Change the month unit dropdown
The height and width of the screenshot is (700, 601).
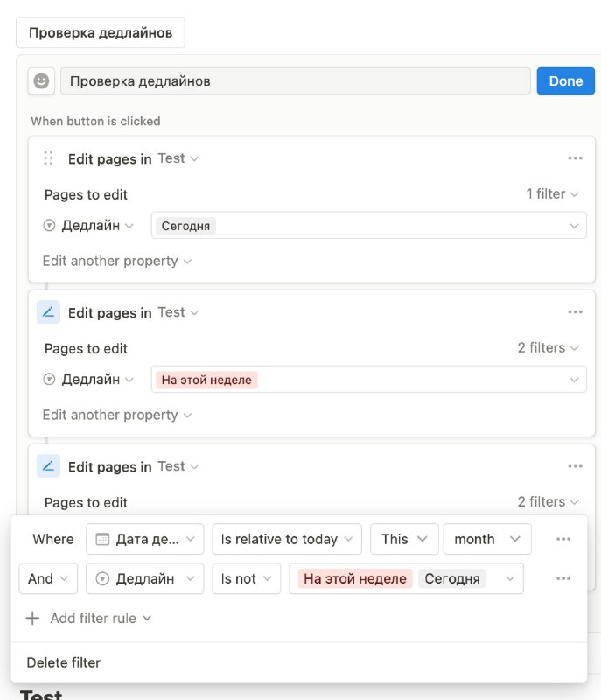pos(487,539)
